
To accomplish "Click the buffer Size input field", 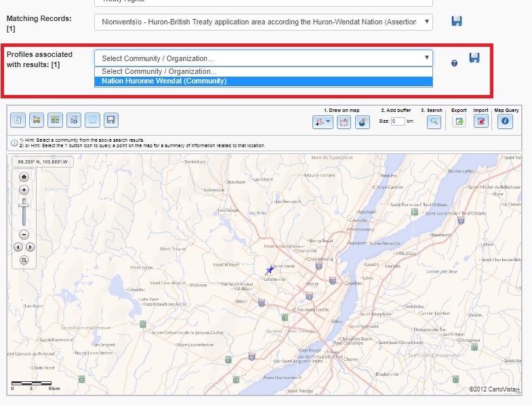I will point(398,121).
